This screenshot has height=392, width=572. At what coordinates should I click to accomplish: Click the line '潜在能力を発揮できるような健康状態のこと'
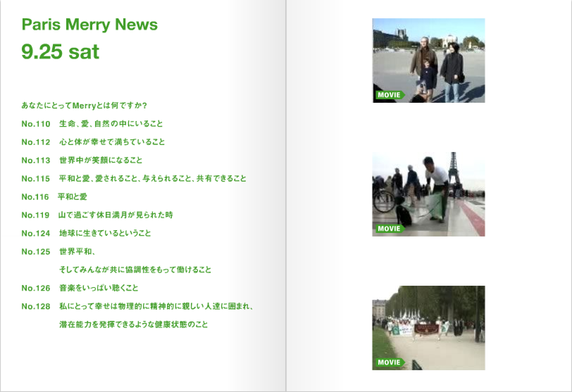click(134, 325)
